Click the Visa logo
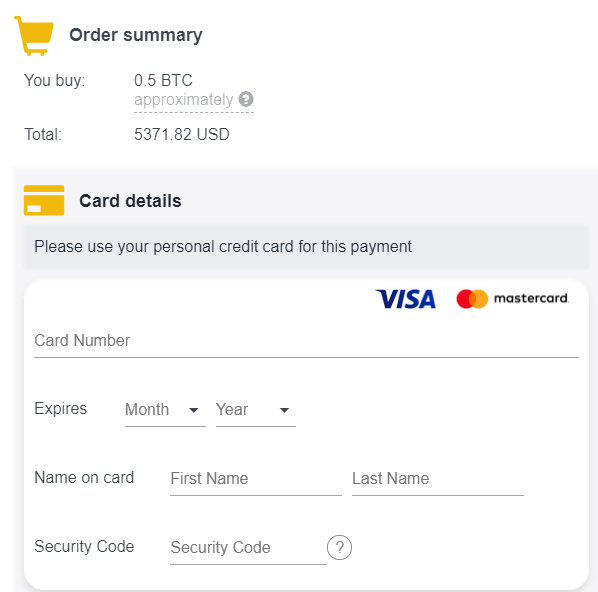 [x=406, y=299]
